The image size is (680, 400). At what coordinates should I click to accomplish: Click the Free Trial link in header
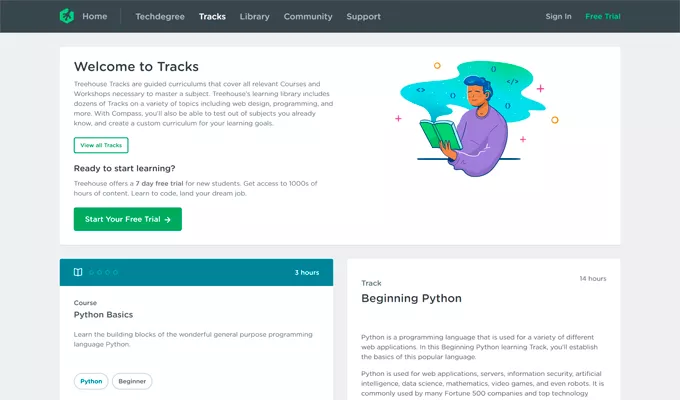603,16
